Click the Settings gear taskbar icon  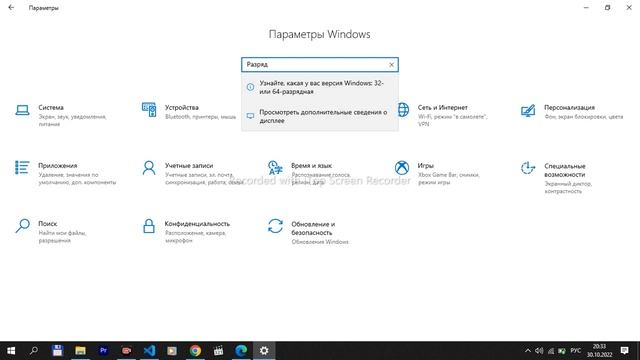[x=264, y=351]
